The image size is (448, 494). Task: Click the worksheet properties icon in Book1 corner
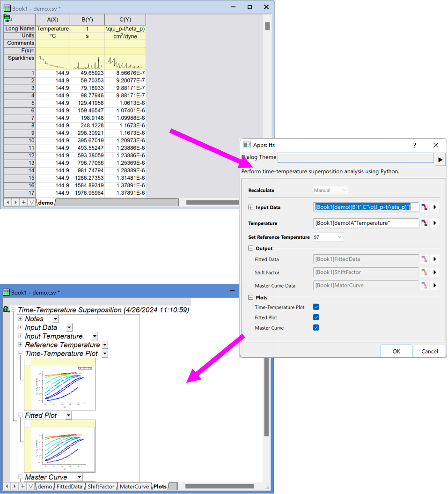point(7,18)
